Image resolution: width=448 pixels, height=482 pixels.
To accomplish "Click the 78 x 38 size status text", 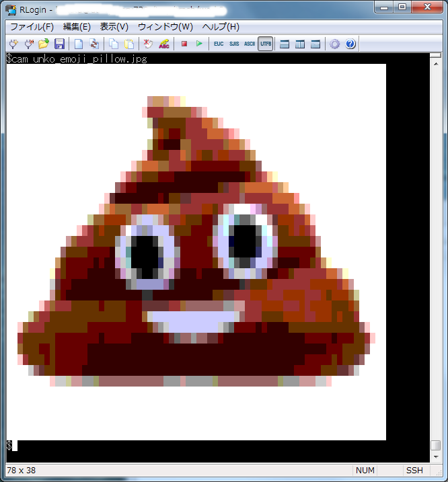I will point(22,471).
